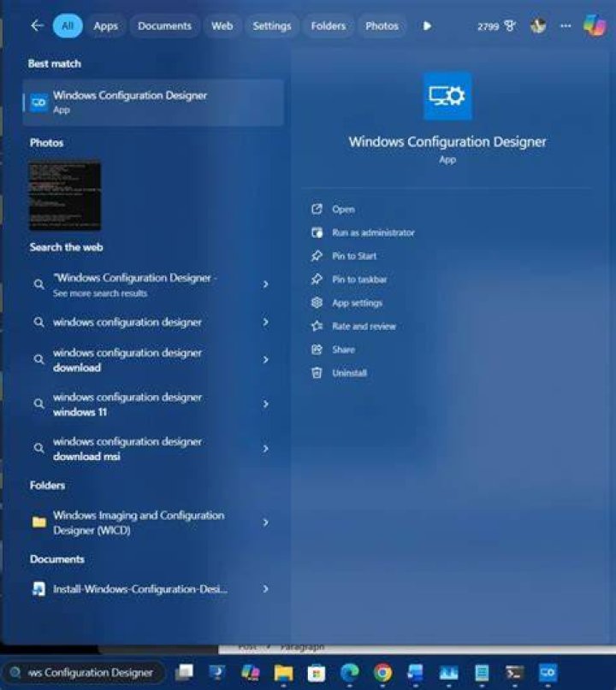Open the user profile avatar
Image resolution: width=616 pixels, height=690 pixels.
point(538,26)
